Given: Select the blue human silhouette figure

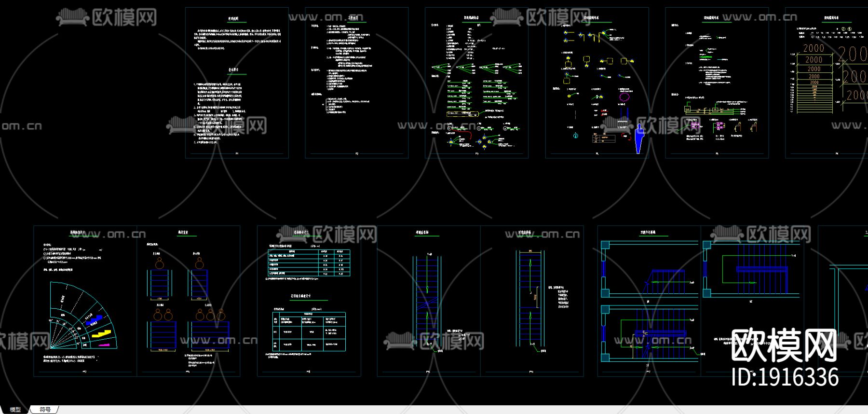Looking at the screenshot, I should click(x=640, y=138).
